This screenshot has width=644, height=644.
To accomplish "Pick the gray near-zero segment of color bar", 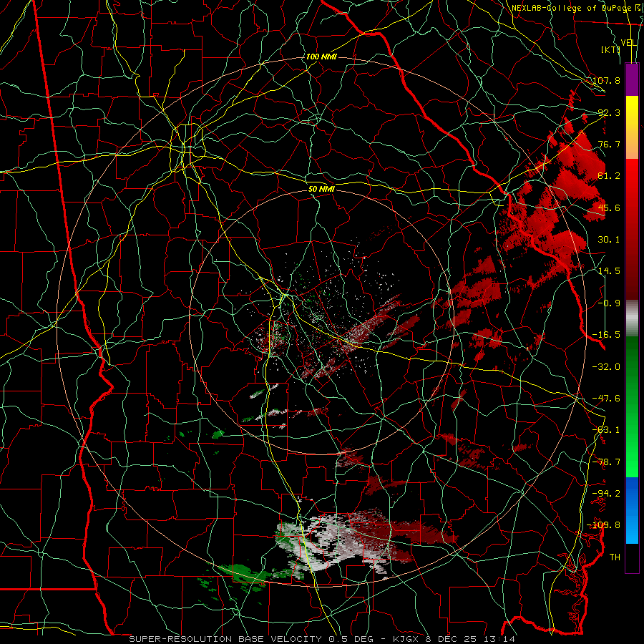I will click(x=632, y=317).
